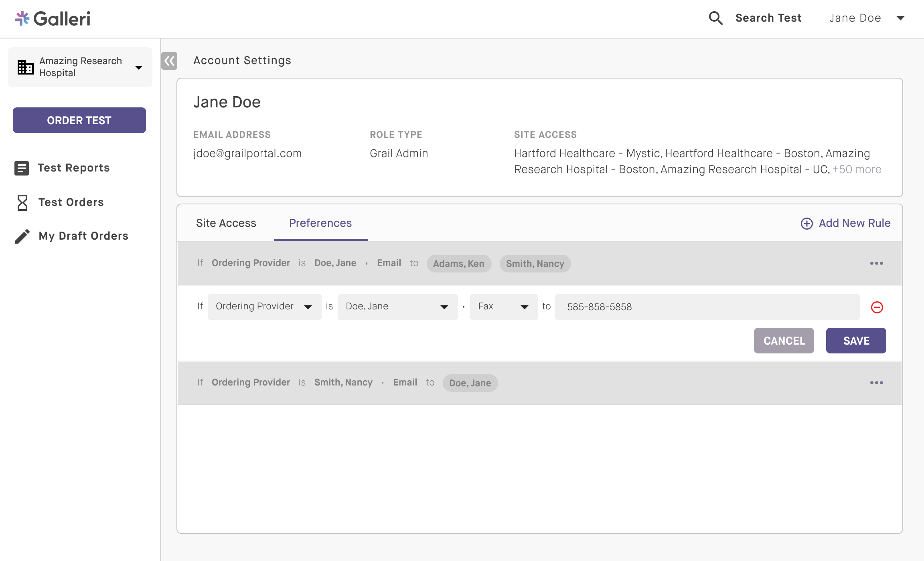Select the Preferences tab

[x=320, y=223]
